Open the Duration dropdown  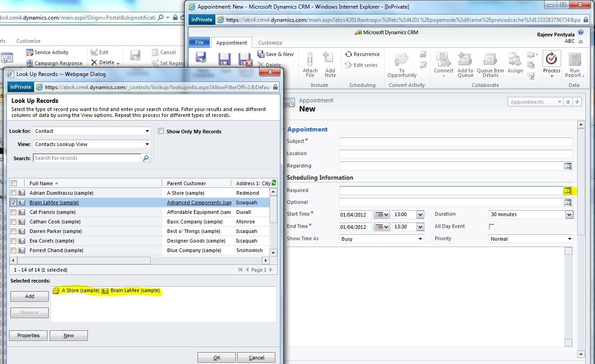[x=569, y=215]
